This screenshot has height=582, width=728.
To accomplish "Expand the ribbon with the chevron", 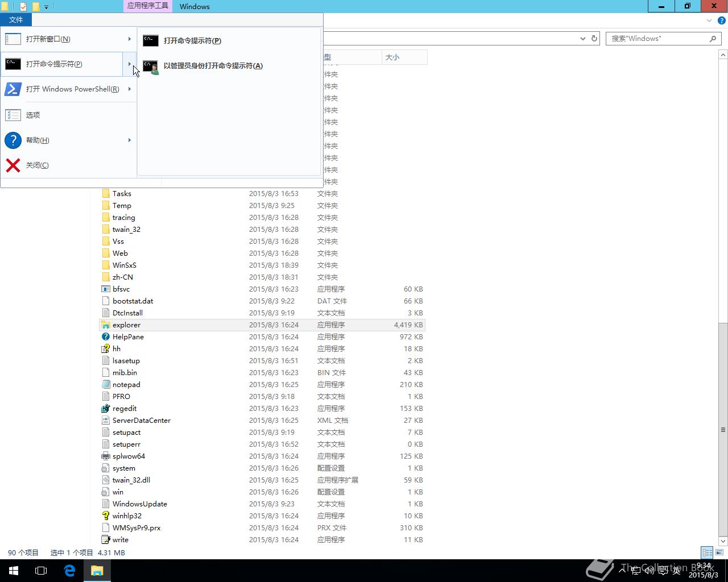I will (x=709, y=20).
